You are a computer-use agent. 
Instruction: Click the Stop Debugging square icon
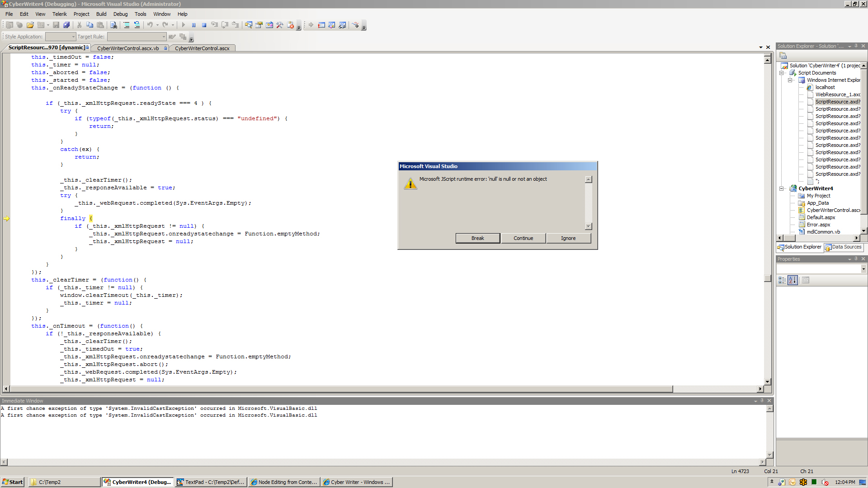click(204, 25)
